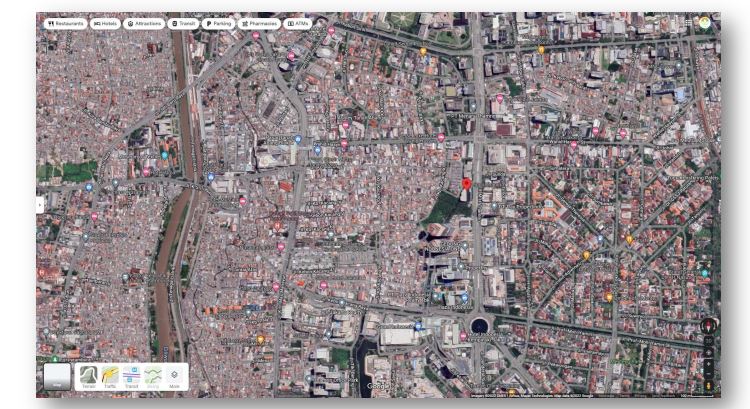Toggle the 3D view button

[x=708, y=341]
